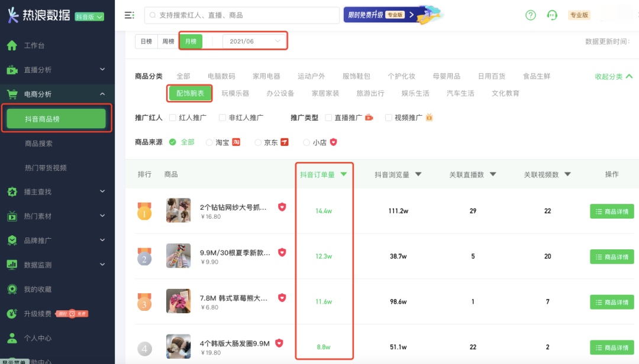
Task: Click the 淘宝 source logo icon
Action: coord(236,142)
